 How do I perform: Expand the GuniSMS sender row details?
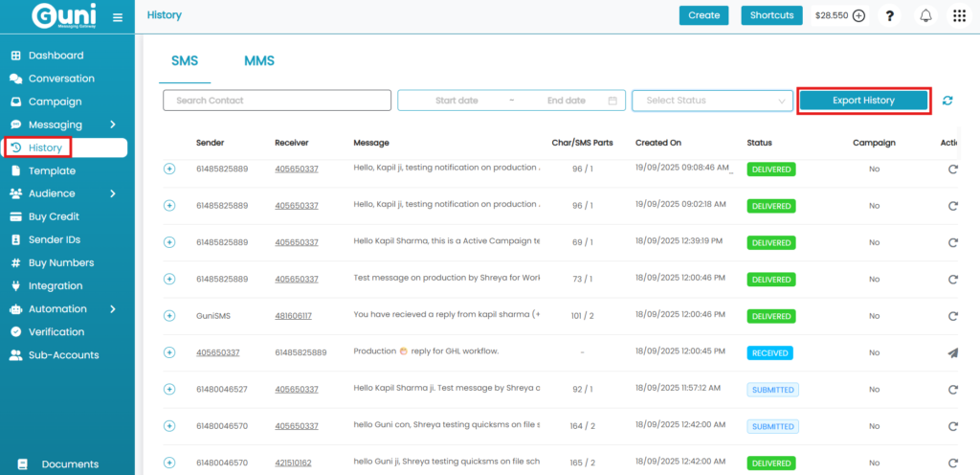pos(169,315)
